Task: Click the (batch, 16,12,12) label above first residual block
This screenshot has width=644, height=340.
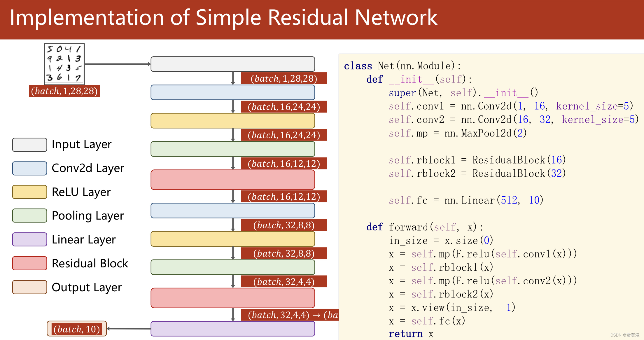Action: [x=283, y=164]
